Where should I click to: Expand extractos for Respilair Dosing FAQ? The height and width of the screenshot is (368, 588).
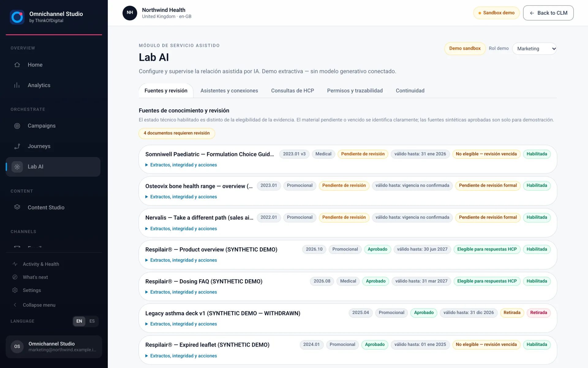pyautogui.click(x=181, y=292)
